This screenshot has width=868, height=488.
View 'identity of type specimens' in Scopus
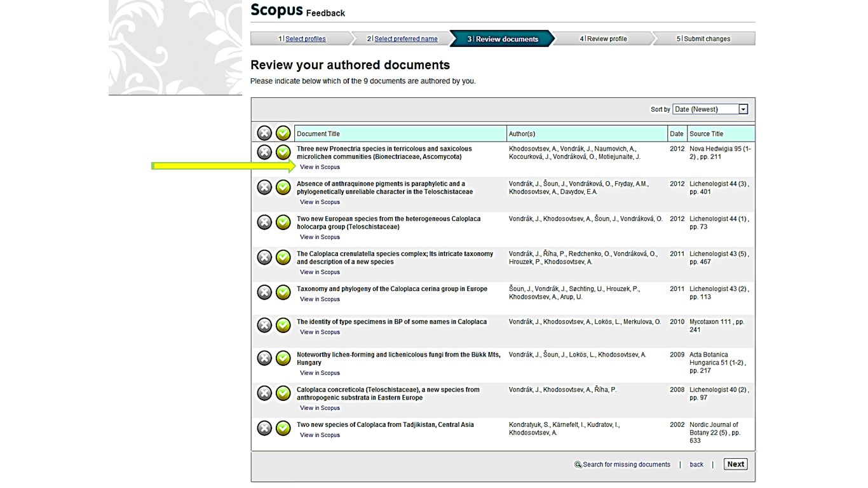point(320,332)
